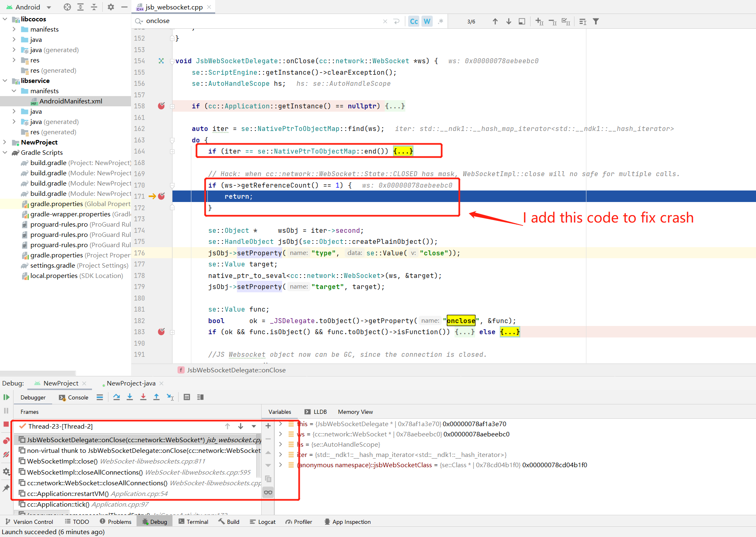Click Show Execution Point icon
The width and height of the screenshot is (756, 537).
click(x=100, y=397)
